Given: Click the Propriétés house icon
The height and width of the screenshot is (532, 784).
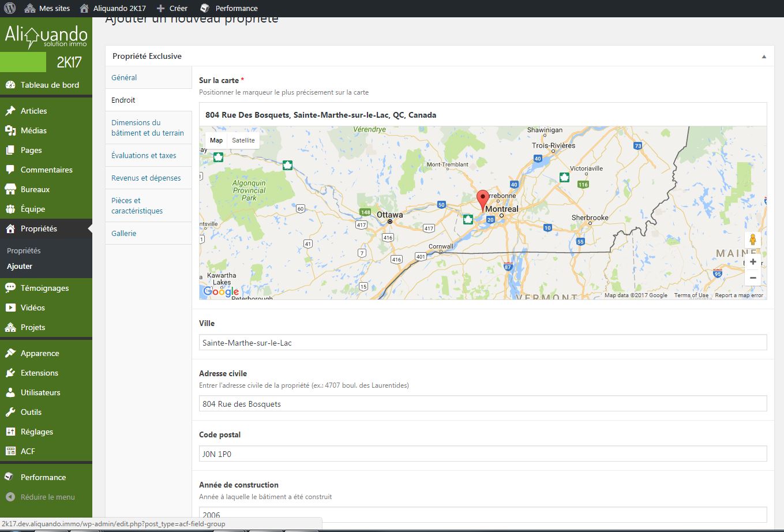Looking at the screenshot, I should pyautogui.click(x=10, y=228).
